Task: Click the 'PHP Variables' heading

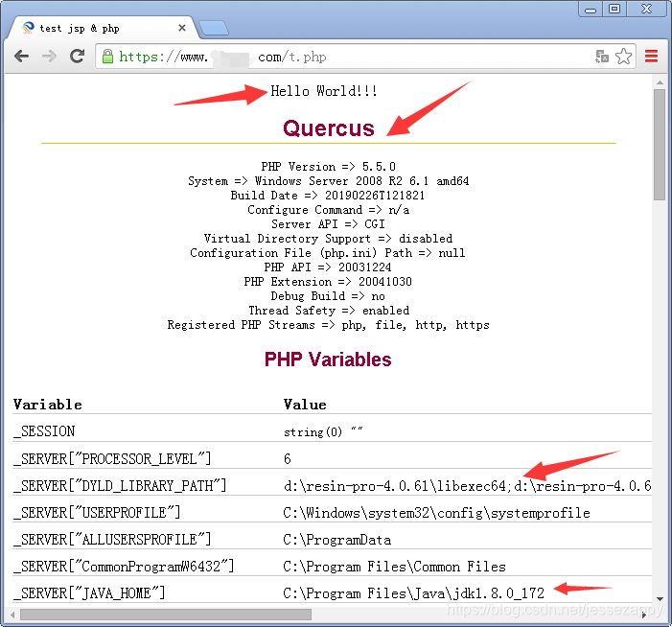Action: tap(328, 360)
